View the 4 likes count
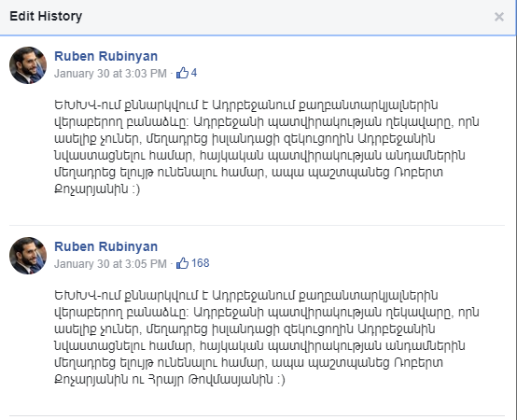This screenshot has width=517, height=420. click(x=194, y=73)
